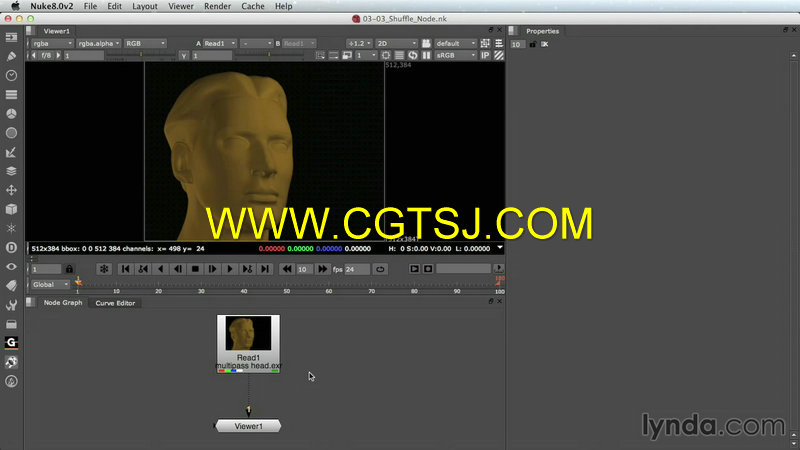Click the playback frame snowflake icon

104,269
